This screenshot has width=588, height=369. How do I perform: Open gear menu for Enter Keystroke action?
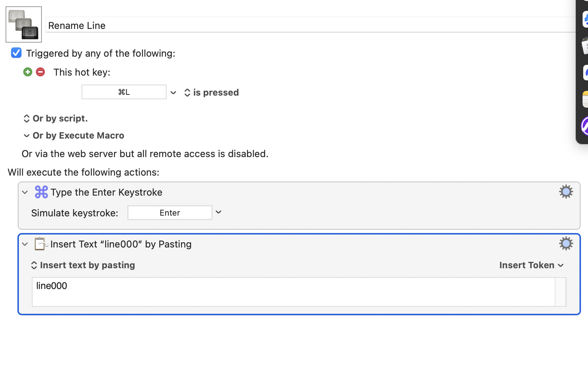566,192
